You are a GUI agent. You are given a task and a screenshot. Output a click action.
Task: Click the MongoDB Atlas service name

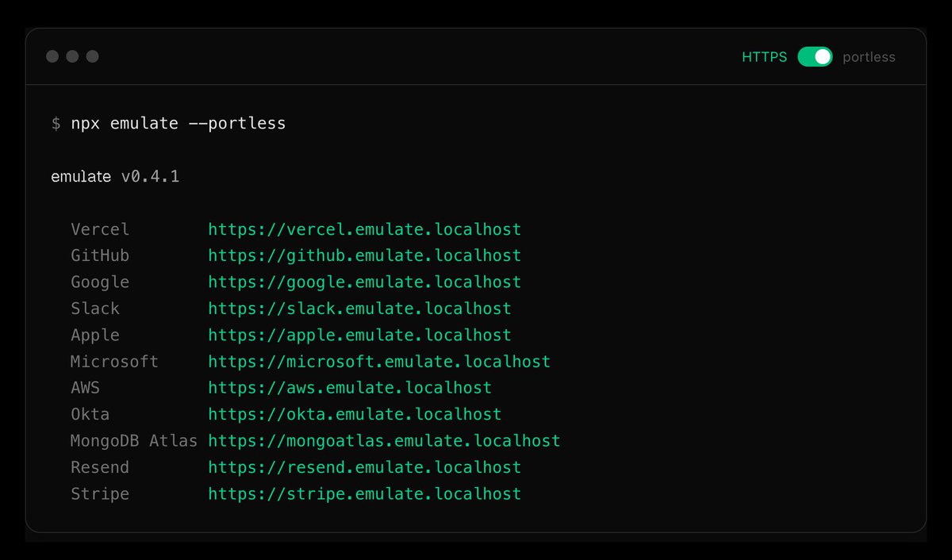coord(134,441)
